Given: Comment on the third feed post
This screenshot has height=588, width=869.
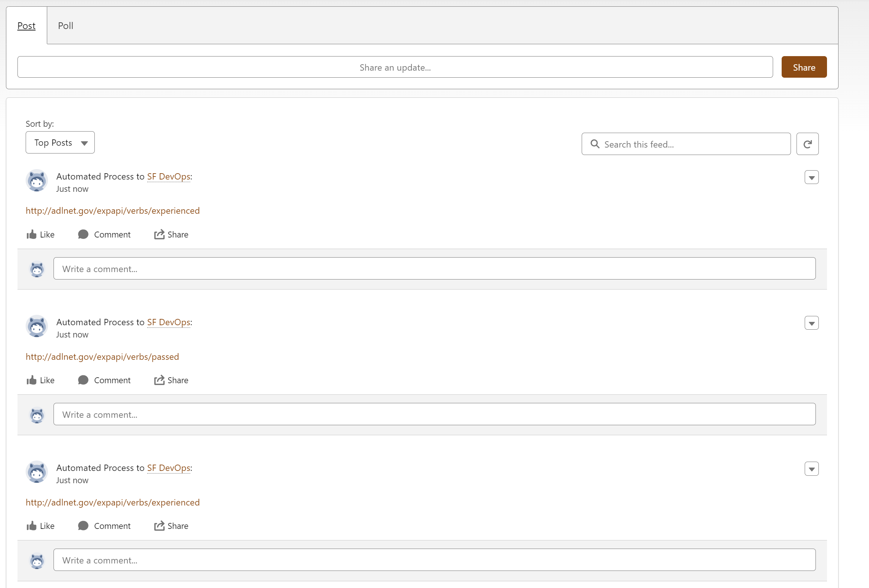Looking at the screenshot, I should pos(104,526).
